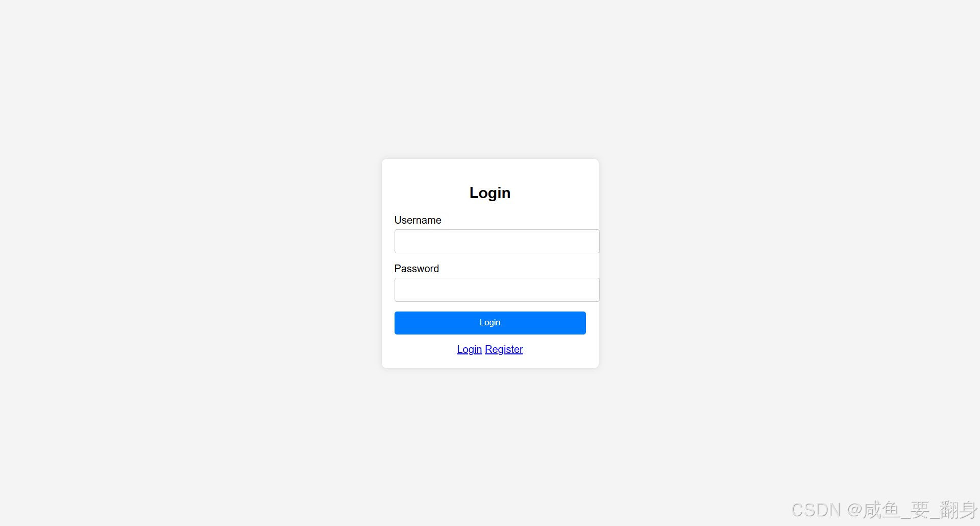Click the right end of Username field
The image size is (980, 526).
592,241
